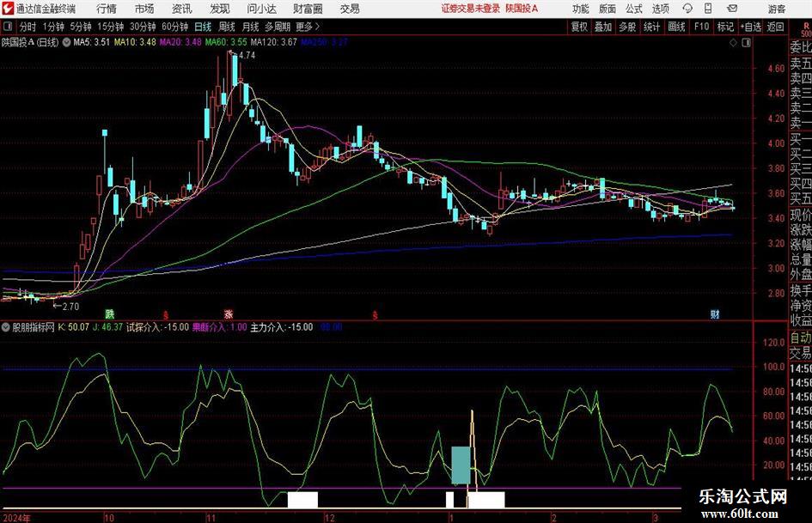
Task: Click the MA60: 3.55 label
Action: pyautogui.click(x=226, y=42)
